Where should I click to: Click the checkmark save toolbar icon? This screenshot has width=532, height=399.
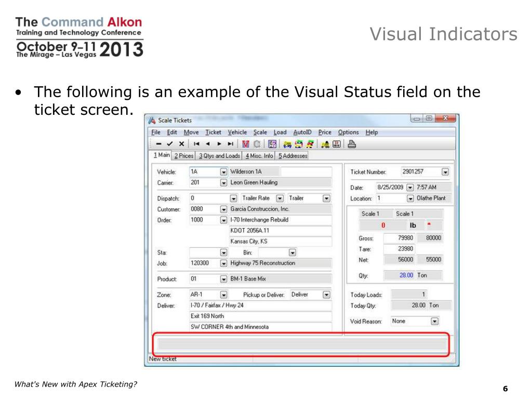point(170,144)
